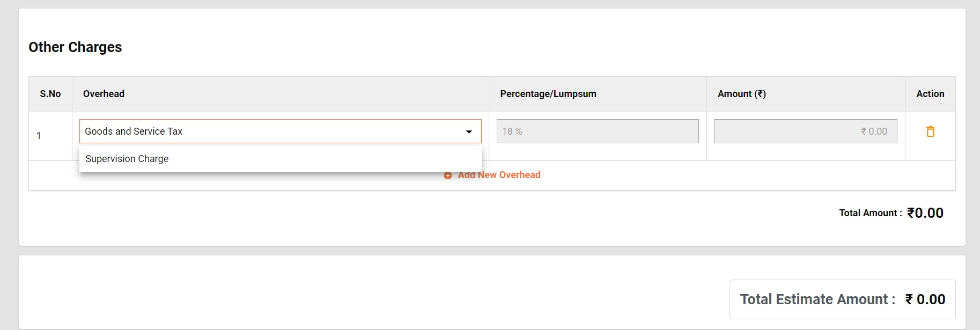Click the Total Estimate ₹ 0.00 value
Image resolution: width=980 pixels, height=330 pixels.
click(x=930, y=299)
